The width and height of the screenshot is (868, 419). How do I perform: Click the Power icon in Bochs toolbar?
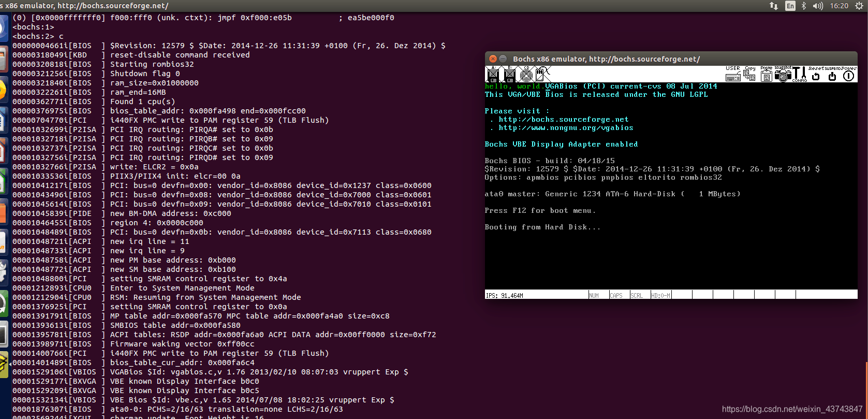pyautogui.click(x=849, y=74)
